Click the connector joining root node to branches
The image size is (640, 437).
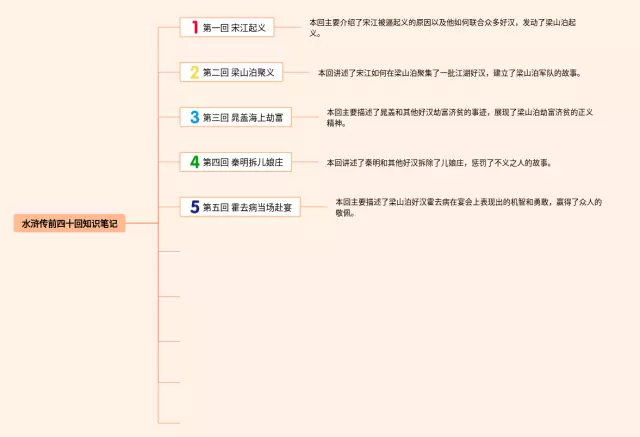click(143, 224)
